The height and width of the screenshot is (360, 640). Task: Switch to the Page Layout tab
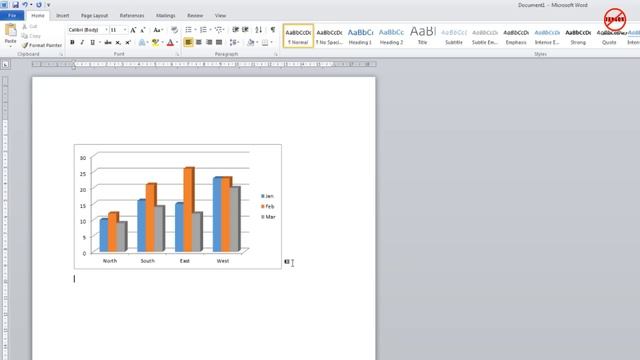click(94, 16)
